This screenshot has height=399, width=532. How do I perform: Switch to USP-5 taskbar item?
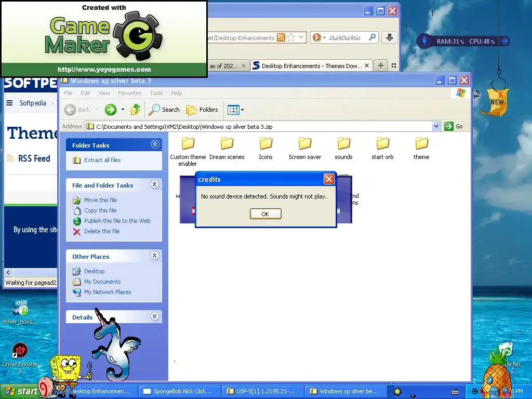262,391
